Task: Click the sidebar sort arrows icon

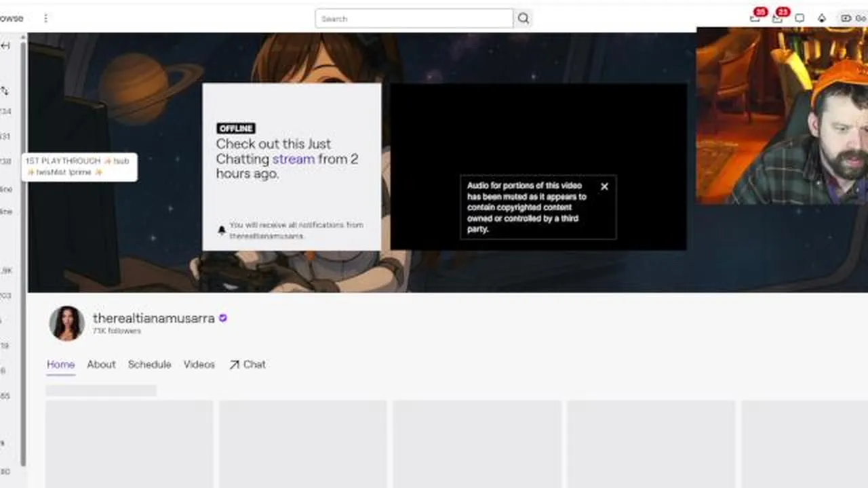Action: tap(5, 90)
